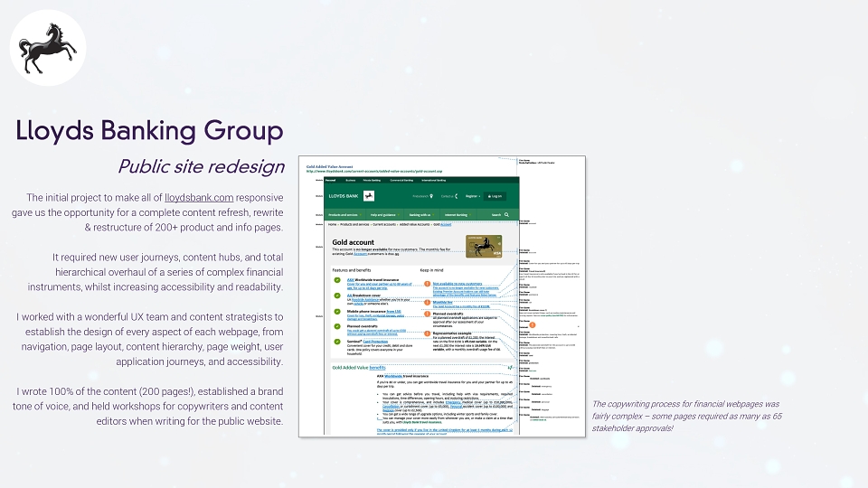Select the paragraph starting 'I wrote 100% of the content'

pos(147,406)
